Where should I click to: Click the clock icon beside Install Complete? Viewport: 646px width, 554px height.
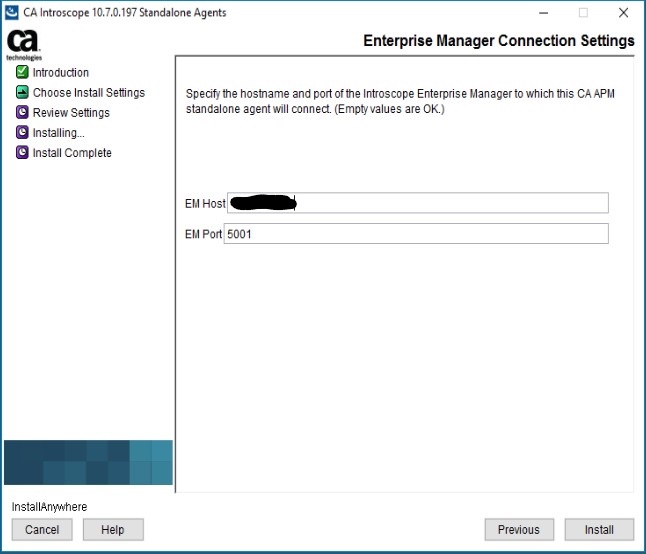[x=22, y=152]
